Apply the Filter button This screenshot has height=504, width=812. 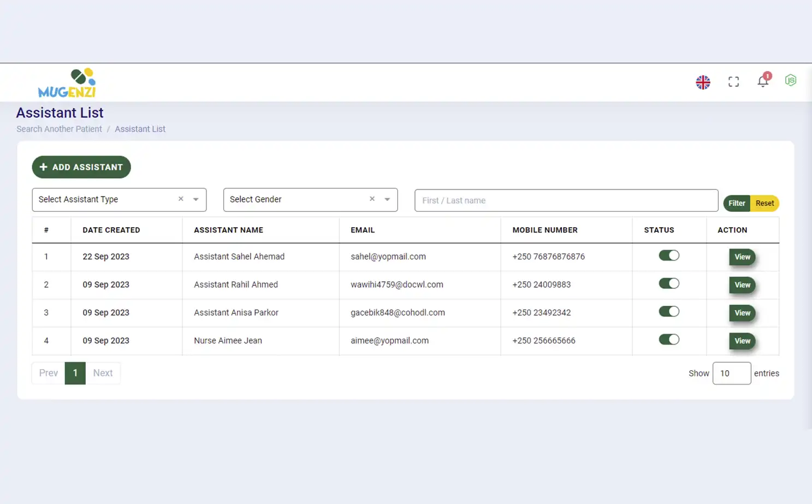(736, 203)
